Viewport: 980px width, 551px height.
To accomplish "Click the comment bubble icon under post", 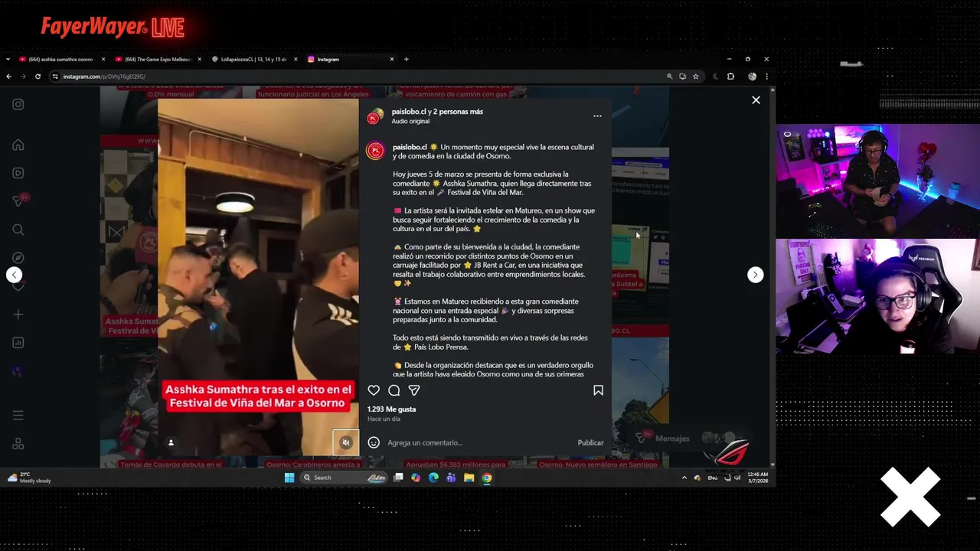I will (394, 390).
